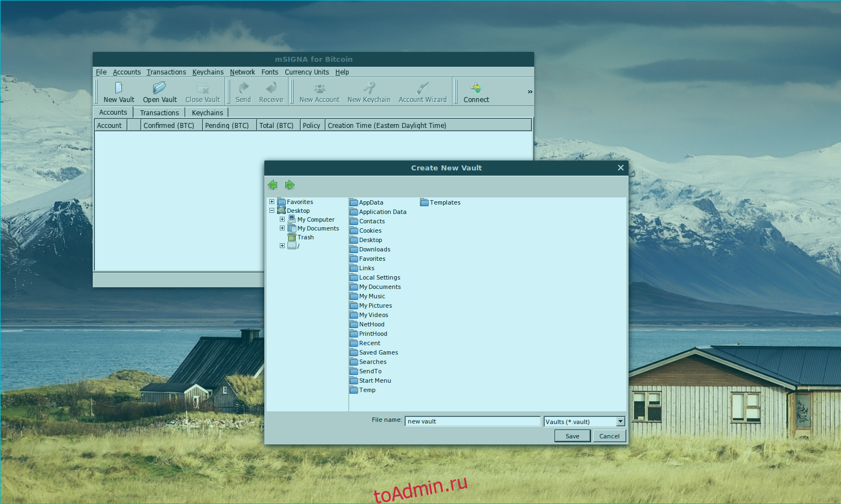The width and height of the screenshot is (841, 504).
Task: Open the Help menu
Action: (x=342, y=72)
